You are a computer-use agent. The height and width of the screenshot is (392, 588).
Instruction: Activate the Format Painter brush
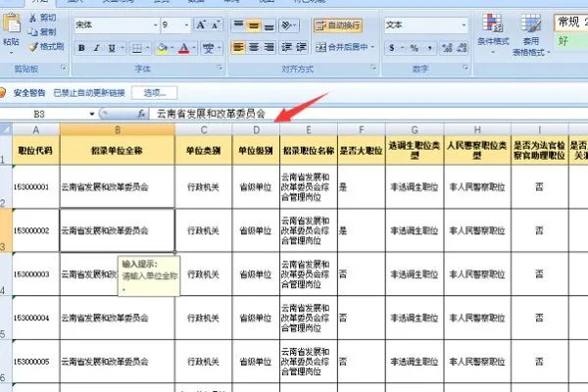[x=46, y=46]
